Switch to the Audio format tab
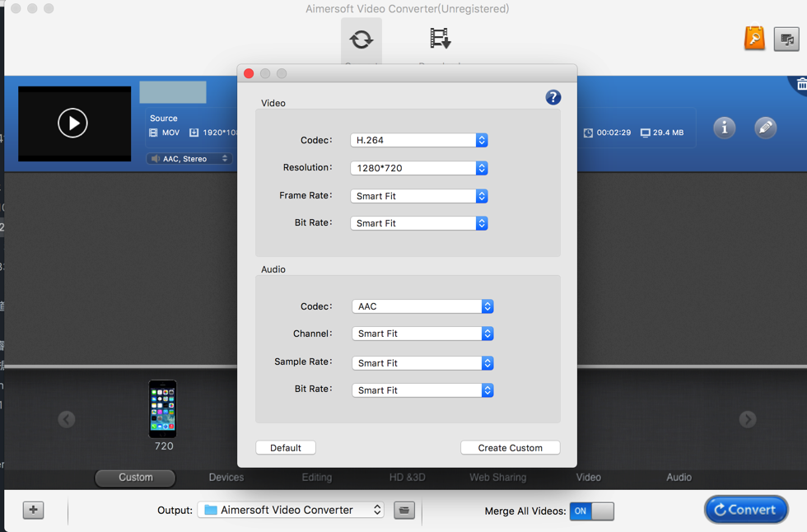Viewport: 807px width, 532px height. coord(679,478)
